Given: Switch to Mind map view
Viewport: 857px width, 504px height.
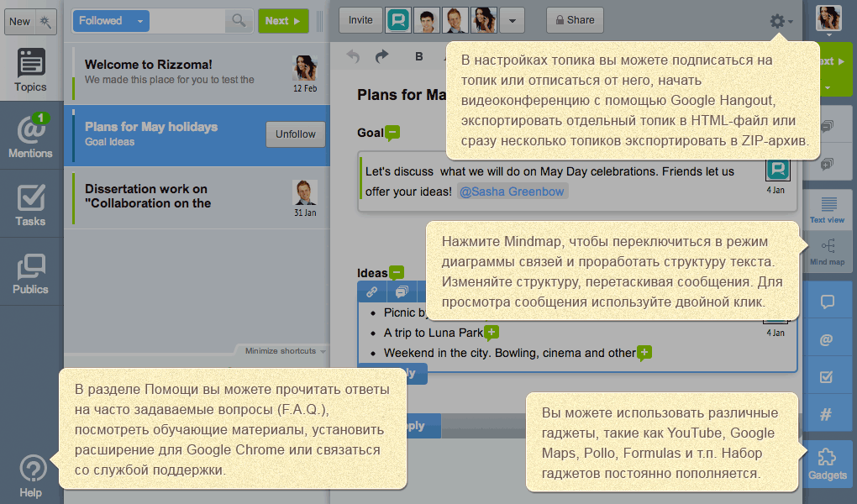Looking at the screenshot, I should 827,250.
